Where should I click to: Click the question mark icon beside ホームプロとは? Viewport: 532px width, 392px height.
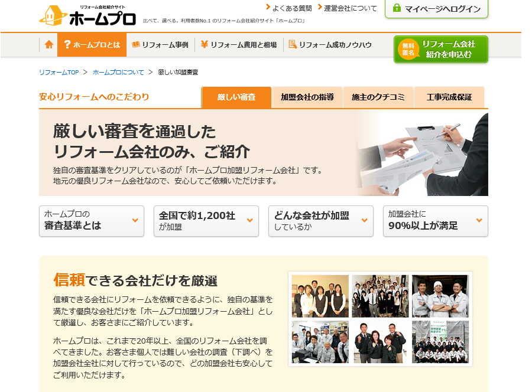[x=67, y=44]
